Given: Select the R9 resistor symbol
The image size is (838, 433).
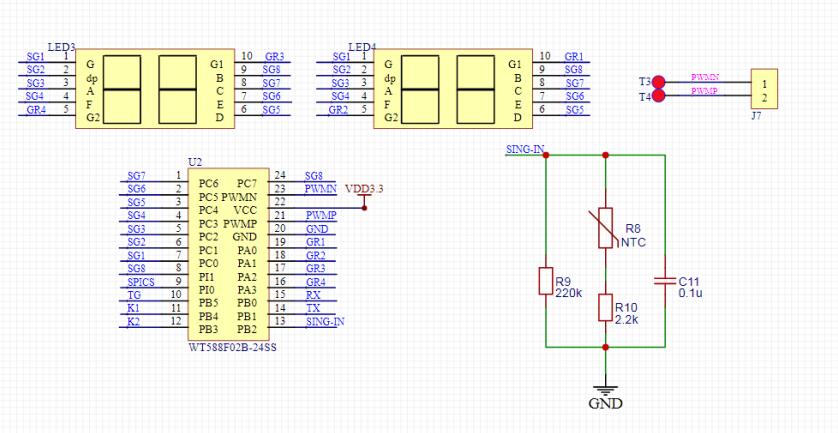Looking at the screenshot, I should coord(545,281).
